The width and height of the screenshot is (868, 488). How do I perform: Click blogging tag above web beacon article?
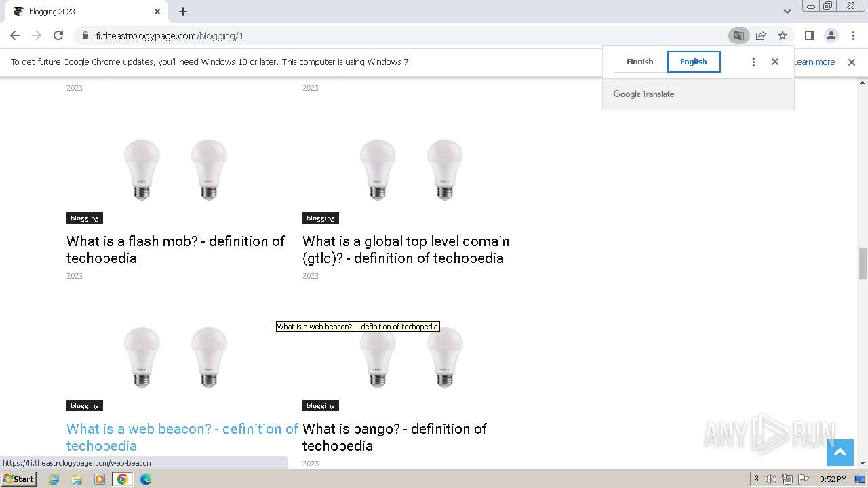tap(85, 405)
